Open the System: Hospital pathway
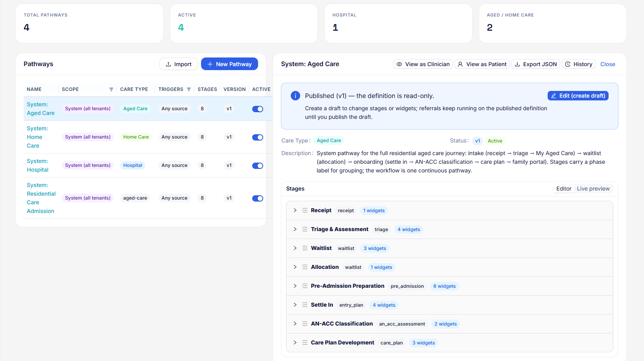This screenshot has width=644, height=361. 37,165
